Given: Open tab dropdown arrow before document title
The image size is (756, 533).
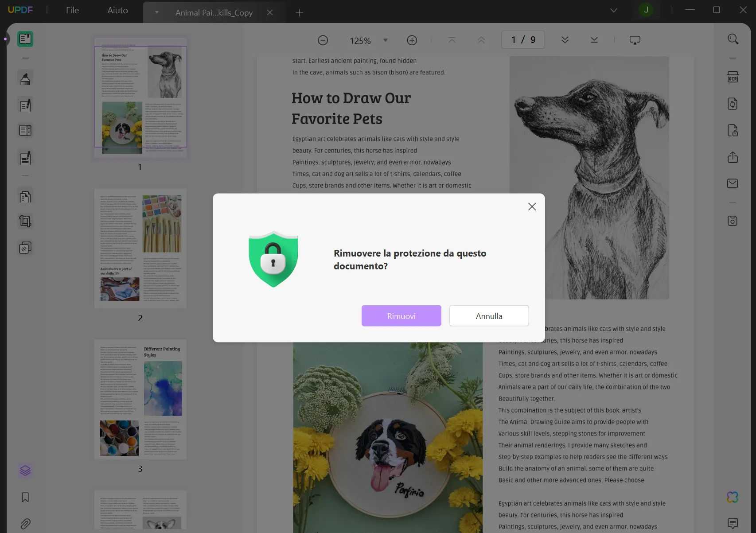Looking at the screenshot, I should coord(156,12).
